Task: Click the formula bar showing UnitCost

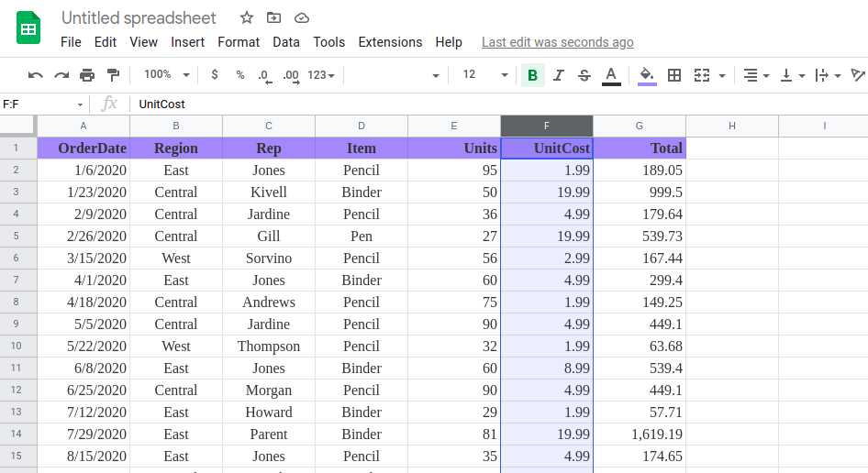Action: click(498, 104)
